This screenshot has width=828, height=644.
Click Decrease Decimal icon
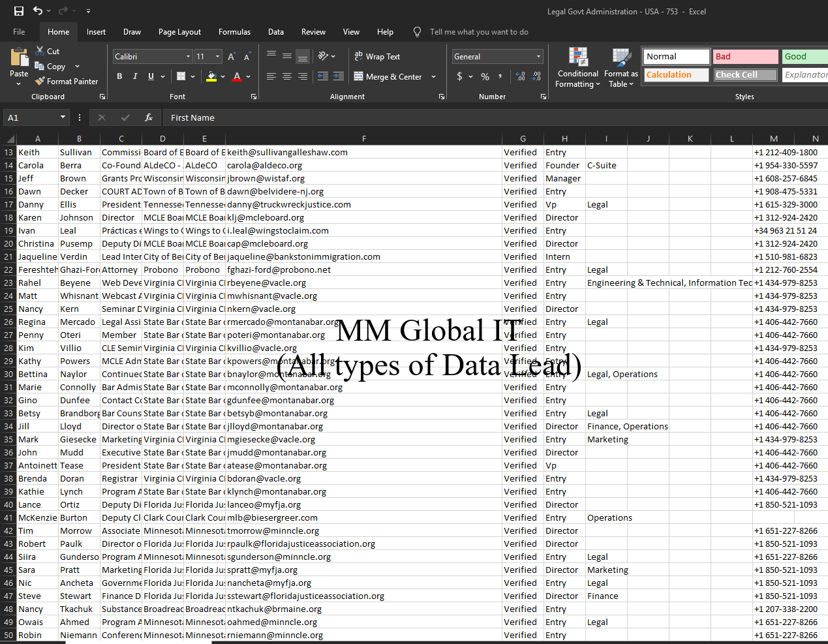[x=536, y=76]
